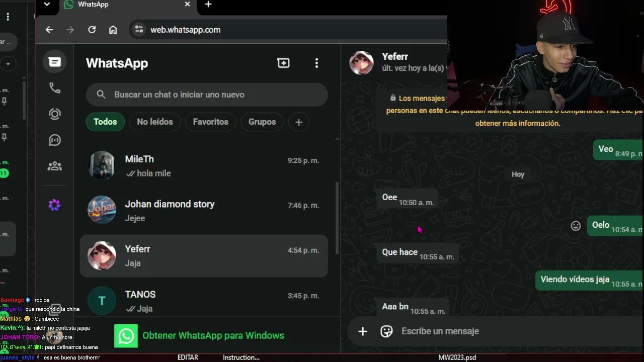
Task: Go back with the browser back arrow
Action: click(49, 30)
